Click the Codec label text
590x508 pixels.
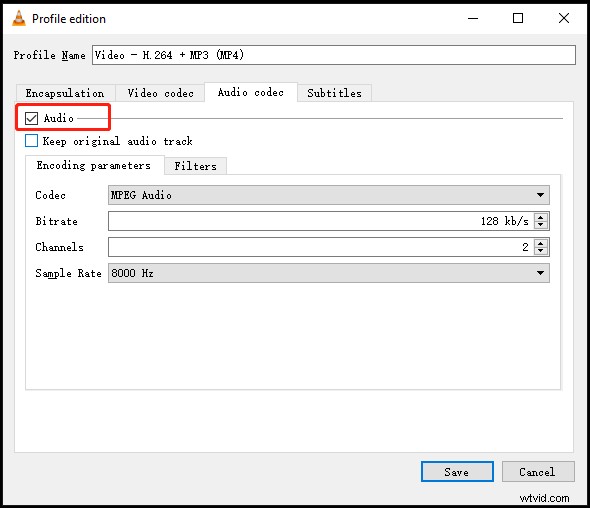(x=50, y=195)
